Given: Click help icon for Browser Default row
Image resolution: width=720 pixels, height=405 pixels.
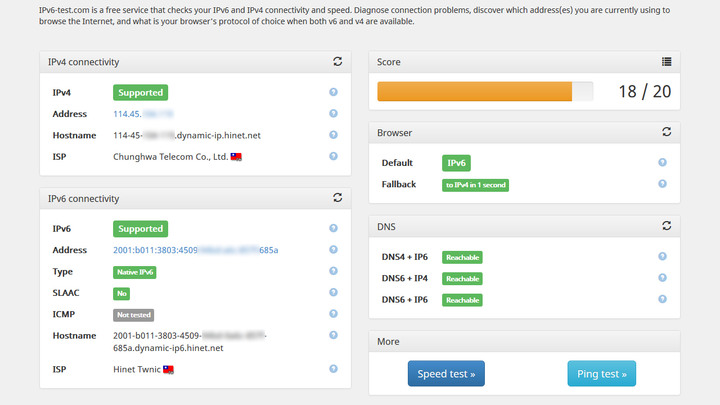Looking at the screenshot, I should pyautogui.click(x=662, y=162).
